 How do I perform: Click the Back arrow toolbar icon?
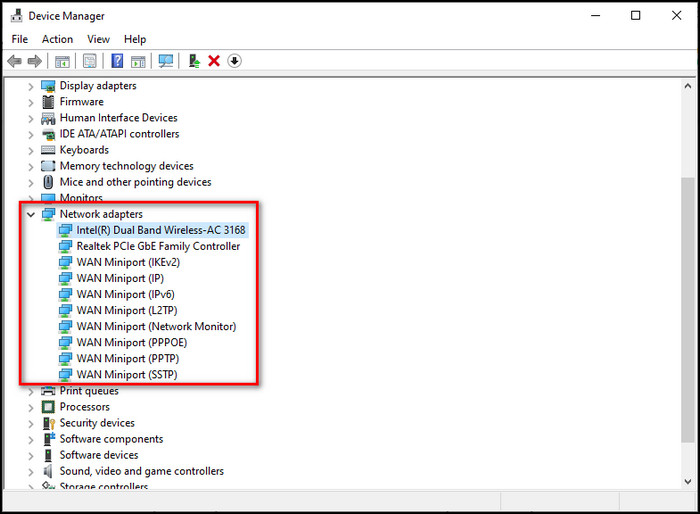click(15, 61)
